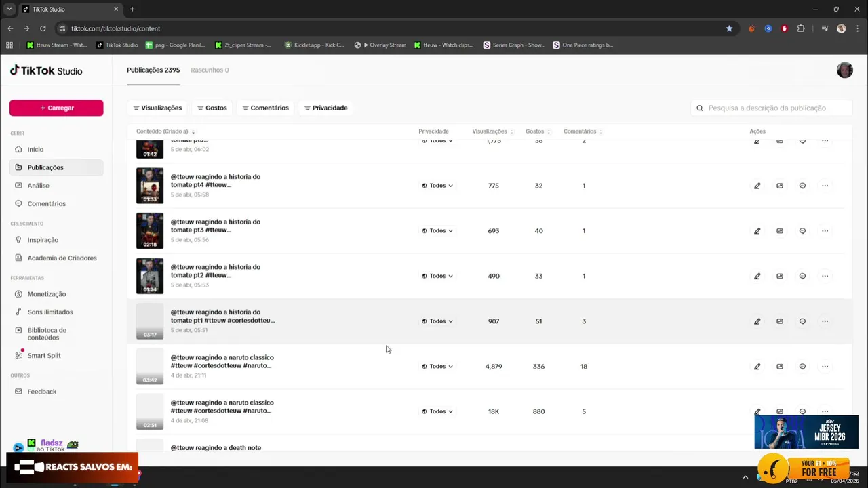
Task: Open the Visualizações filter dropdown
Action: (157, 108)
